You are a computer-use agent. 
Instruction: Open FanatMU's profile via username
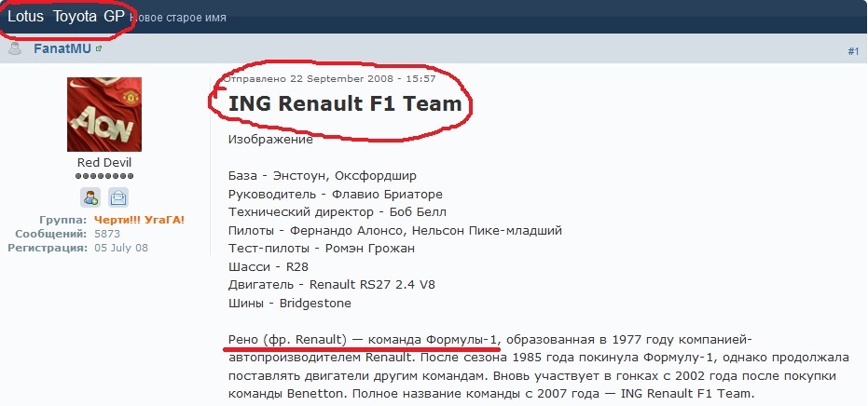click(x=62, y=48)
